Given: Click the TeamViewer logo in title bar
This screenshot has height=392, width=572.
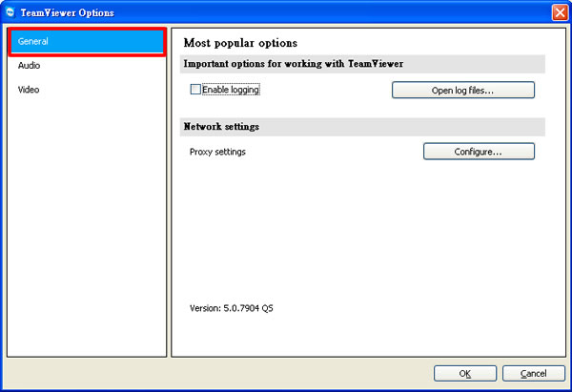Looking at the screenshot, I should (10, 12).
